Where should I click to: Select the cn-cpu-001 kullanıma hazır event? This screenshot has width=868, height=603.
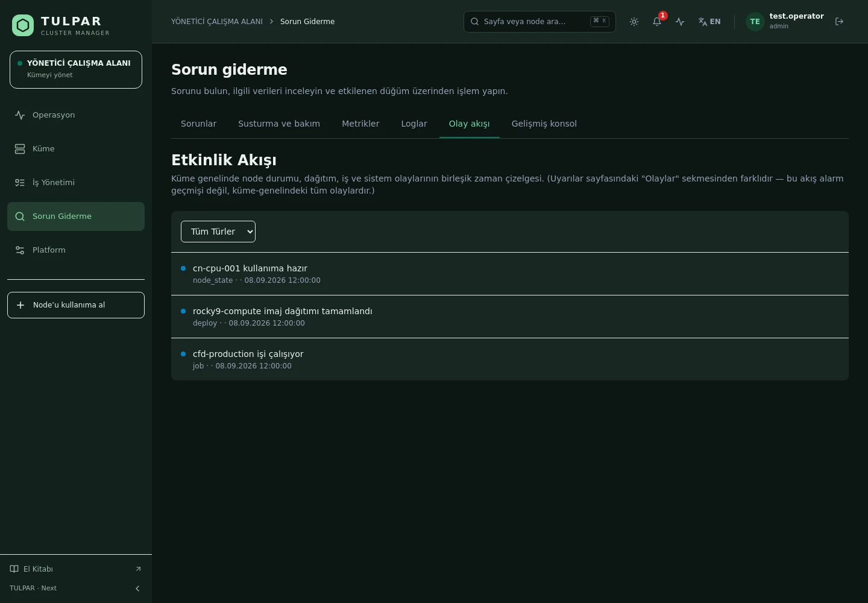510,274
